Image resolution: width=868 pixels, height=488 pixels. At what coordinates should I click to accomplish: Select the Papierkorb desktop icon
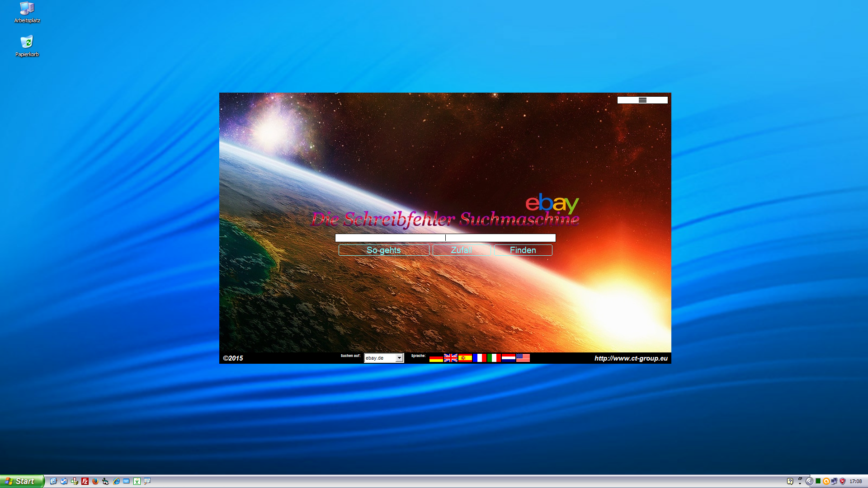point(27,46)
